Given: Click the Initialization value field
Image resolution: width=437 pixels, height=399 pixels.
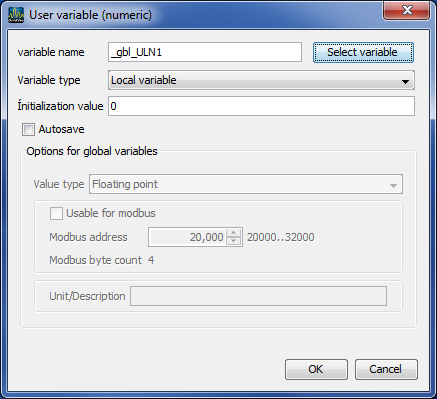Looking at the screenshot, I should click(x=261, y=106).
